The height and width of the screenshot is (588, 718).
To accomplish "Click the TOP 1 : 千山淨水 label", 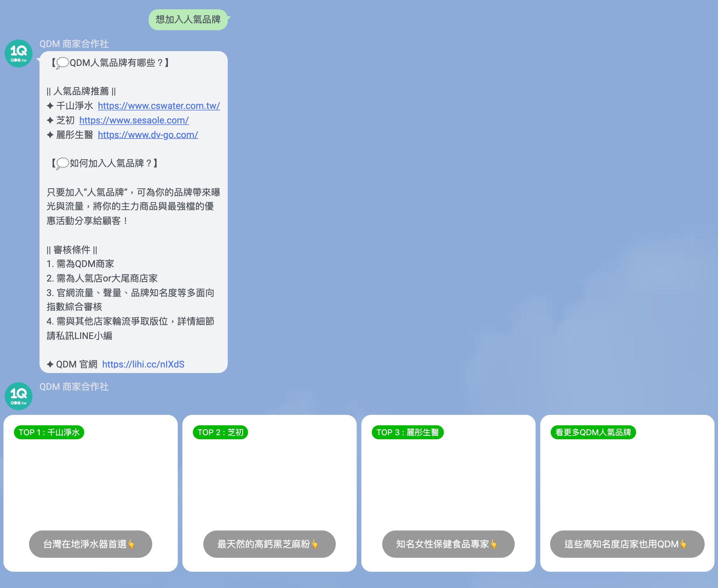I will tap(49, 433).
